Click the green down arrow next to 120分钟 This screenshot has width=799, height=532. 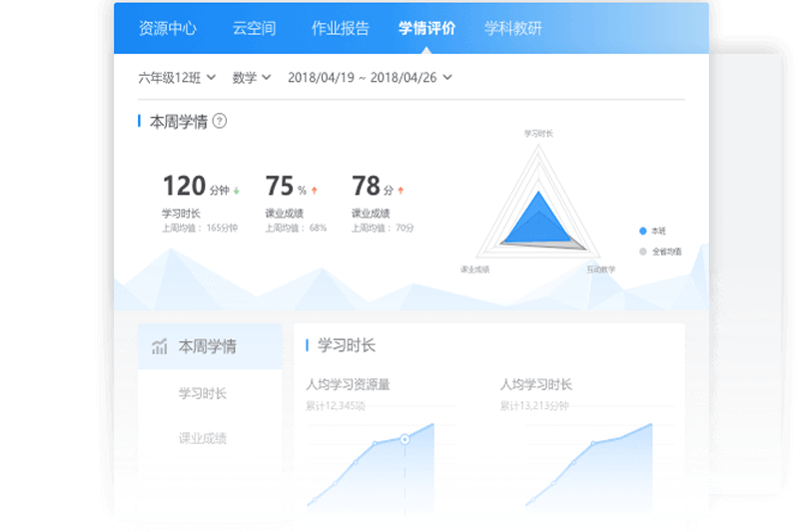pyautogui.click(x=237, y=189)
